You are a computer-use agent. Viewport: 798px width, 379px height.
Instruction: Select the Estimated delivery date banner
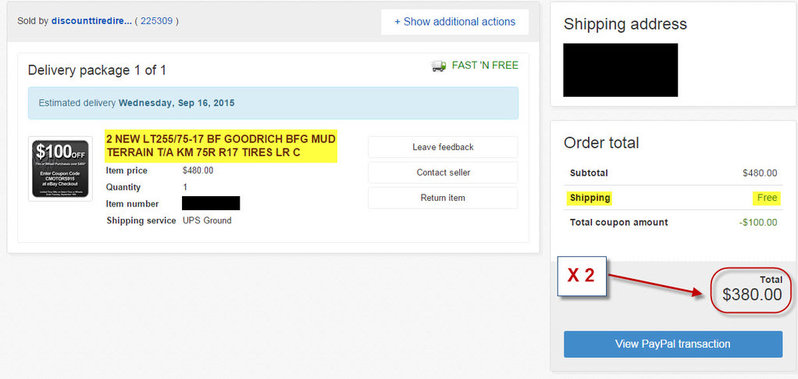[273, 103]
